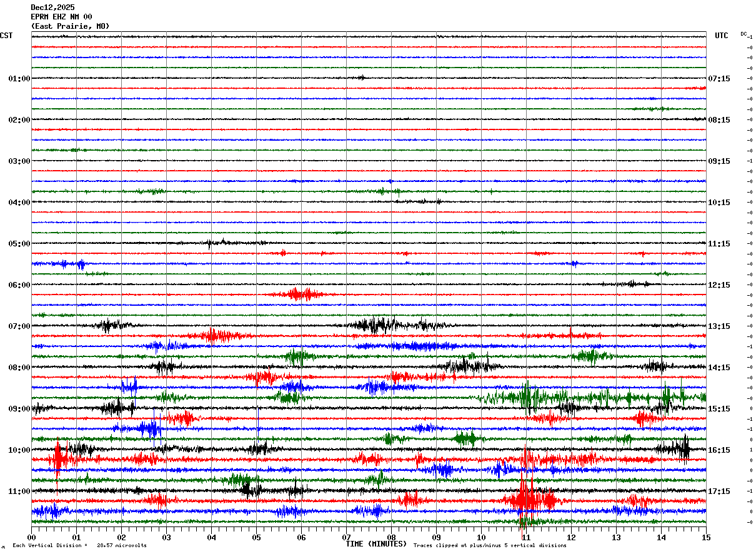Click the 13:15 UTC row label
756x554 pixels.
tap(719, 326)
